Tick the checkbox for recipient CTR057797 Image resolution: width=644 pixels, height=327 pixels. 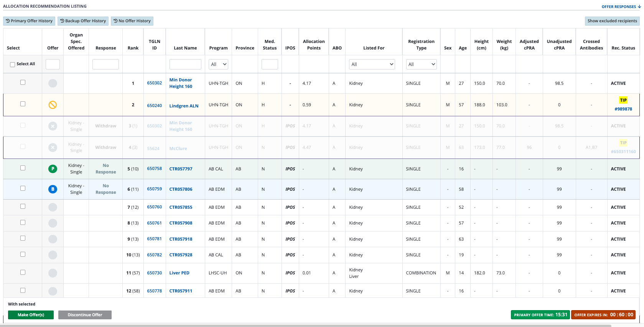pos(23,168)
